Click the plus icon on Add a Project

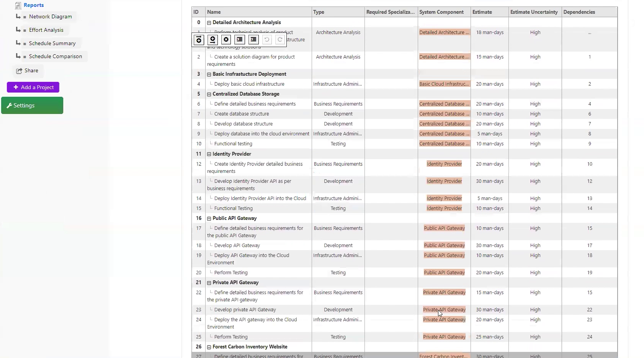point(16,87)
